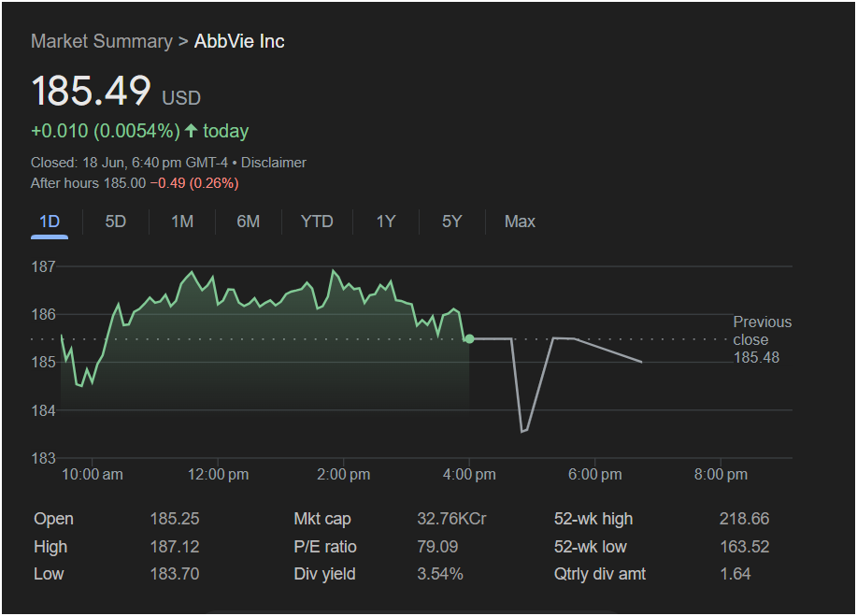
Task: Click the green closing-price dot on chart
Action: click(x=469, y=339)
